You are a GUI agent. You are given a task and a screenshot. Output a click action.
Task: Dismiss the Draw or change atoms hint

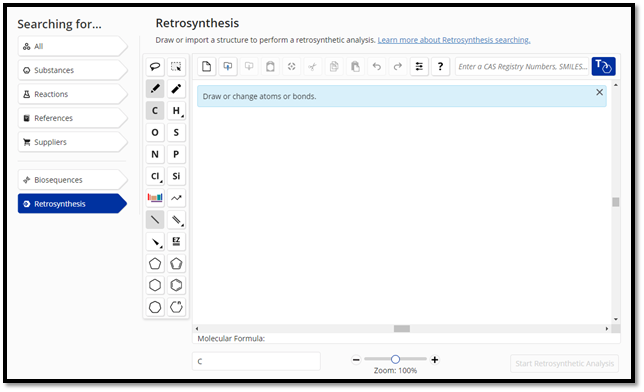click(x=599, y=92)
